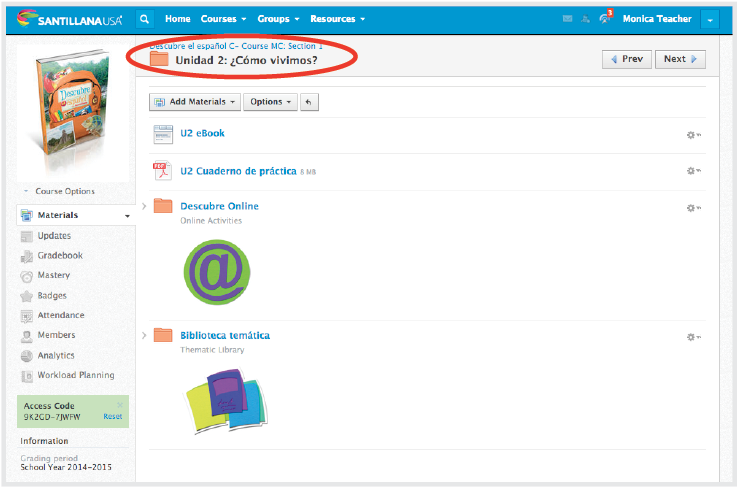Open the U2 Cuaderno de práctica link
The image size is (738, 488).
coord(238,171)
